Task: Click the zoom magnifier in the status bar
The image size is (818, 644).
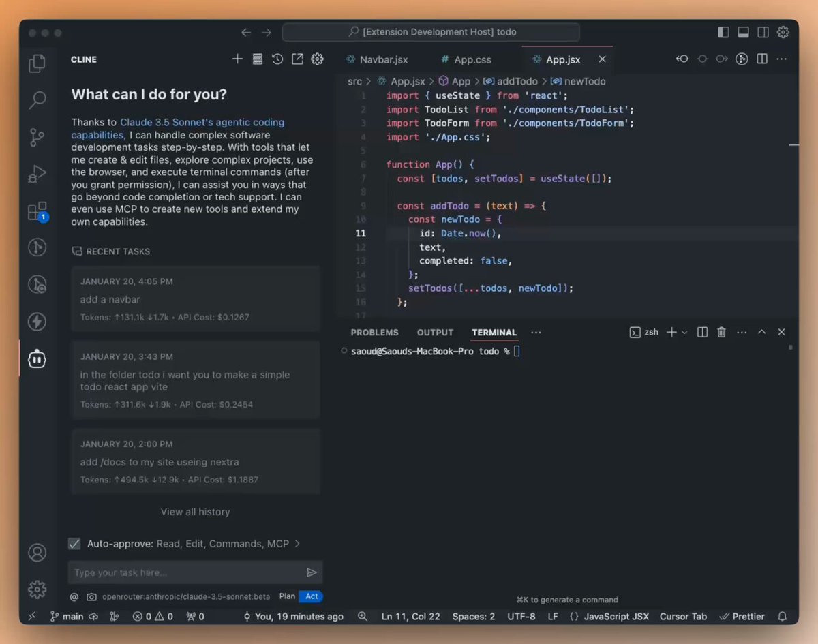Action: [363, 616]
